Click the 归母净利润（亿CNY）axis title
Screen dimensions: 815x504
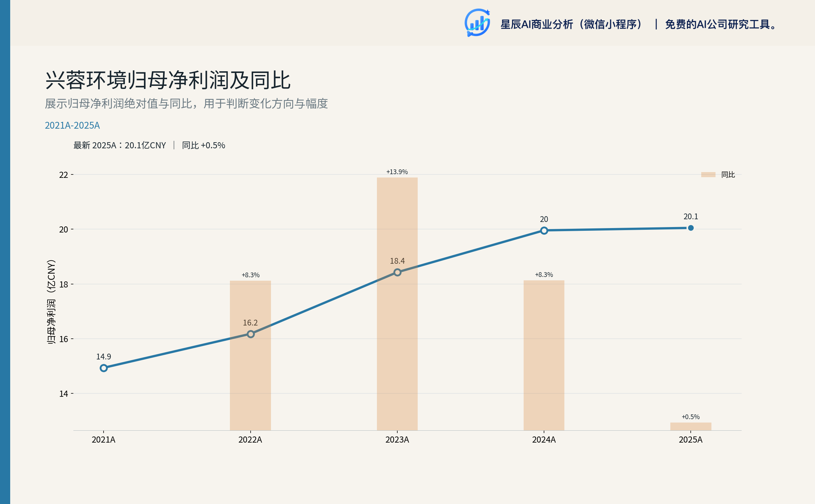[51, 302]
